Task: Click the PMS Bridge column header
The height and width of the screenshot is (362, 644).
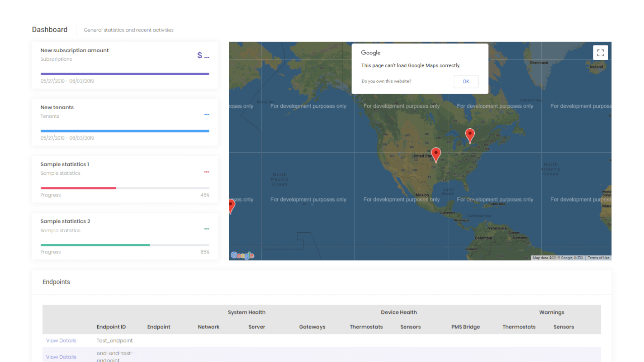Action: pos(466,327)
